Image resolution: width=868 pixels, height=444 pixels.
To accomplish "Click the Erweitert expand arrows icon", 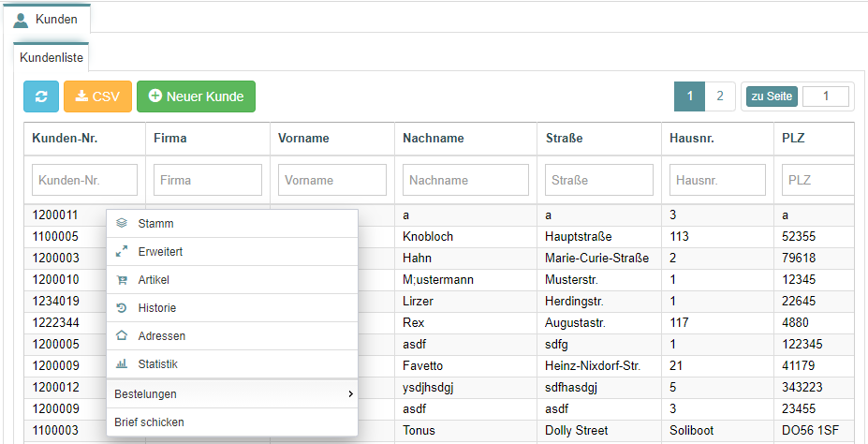I will (x=122, y=251).
